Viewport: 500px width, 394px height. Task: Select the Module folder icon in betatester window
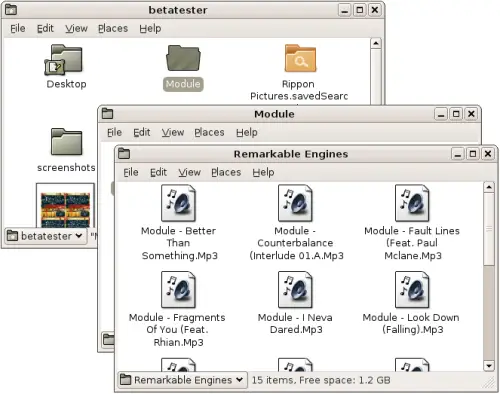(x=183, y=58)
